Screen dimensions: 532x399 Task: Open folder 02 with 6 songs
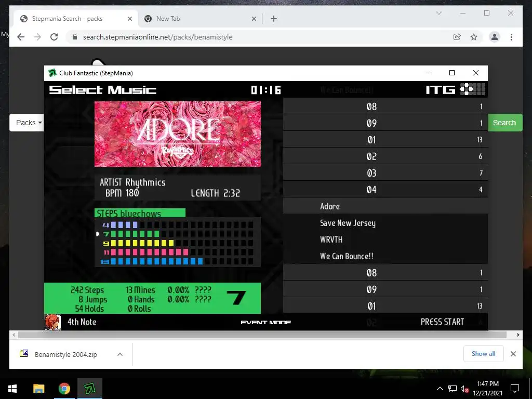385,156
